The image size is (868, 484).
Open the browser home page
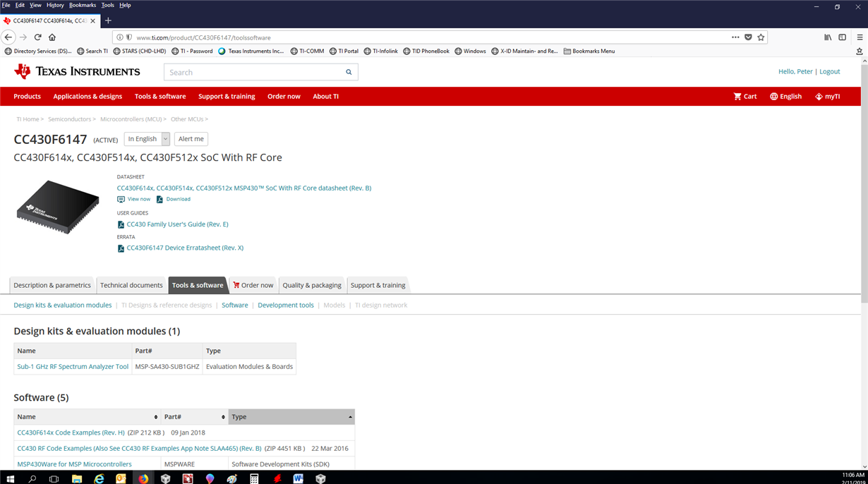click(52, 37)
